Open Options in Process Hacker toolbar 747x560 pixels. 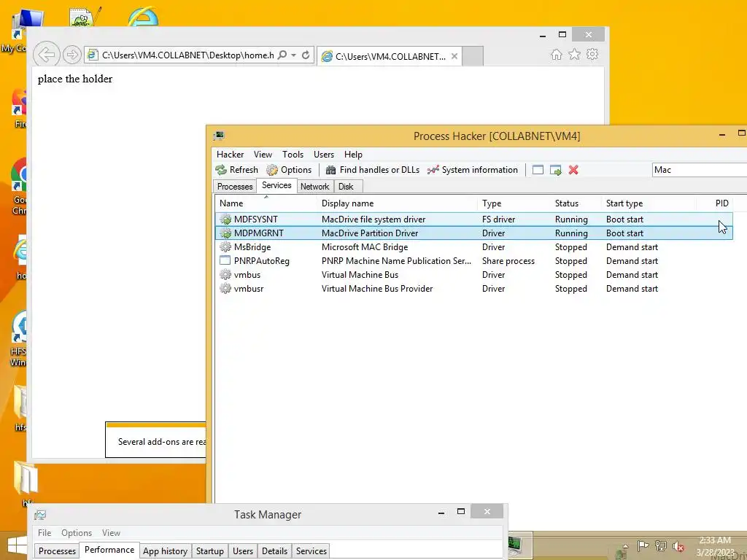pyautogui.click(x=289, y=170)
